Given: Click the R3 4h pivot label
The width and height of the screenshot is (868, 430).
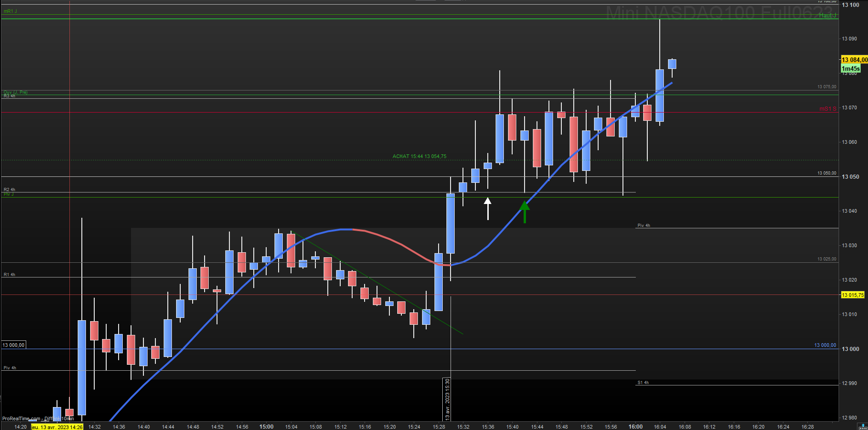Looking at the screenshot, I should click(x=9, y=96).
